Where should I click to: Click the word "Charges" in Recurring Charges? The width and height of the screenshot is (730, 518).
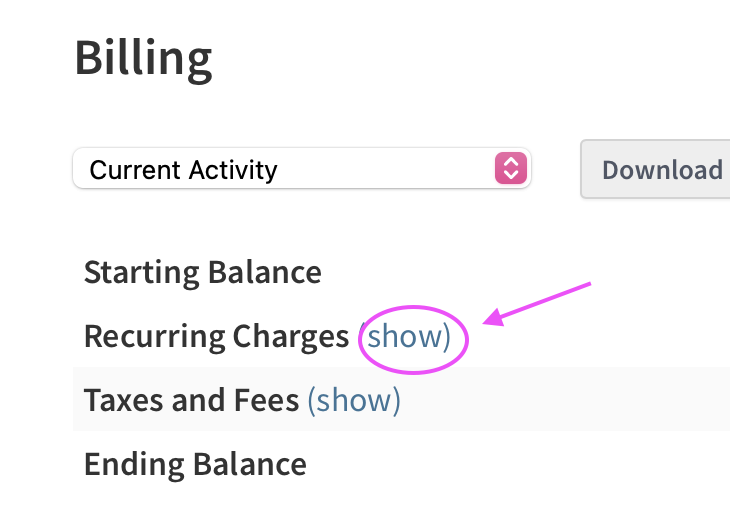(291, 336)
